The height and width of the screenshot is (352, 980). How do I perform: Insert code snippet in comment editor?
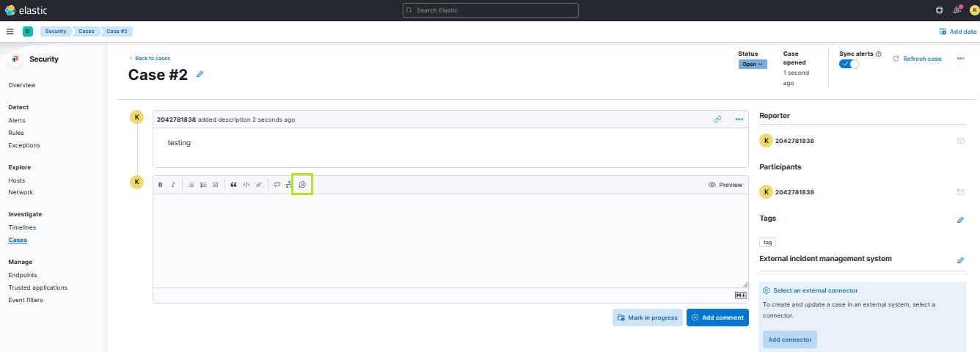click(x=246, y=185)
